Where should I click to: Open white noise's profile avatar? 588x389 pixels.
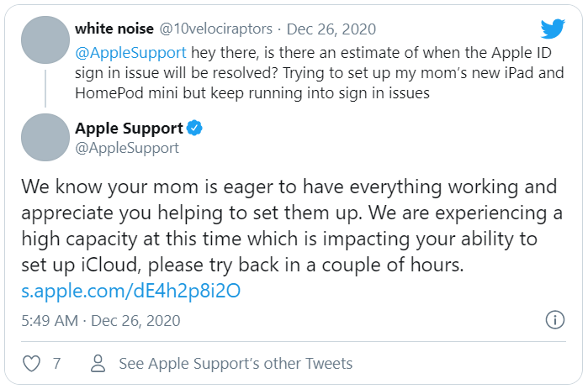click(41, 38)
